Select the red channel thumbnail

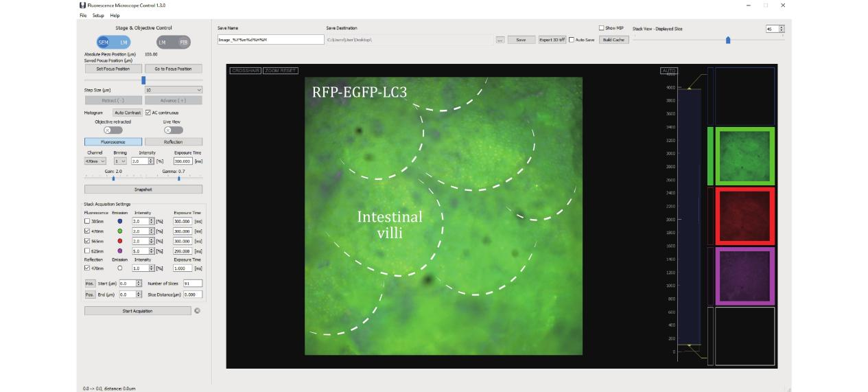[744, 216]
